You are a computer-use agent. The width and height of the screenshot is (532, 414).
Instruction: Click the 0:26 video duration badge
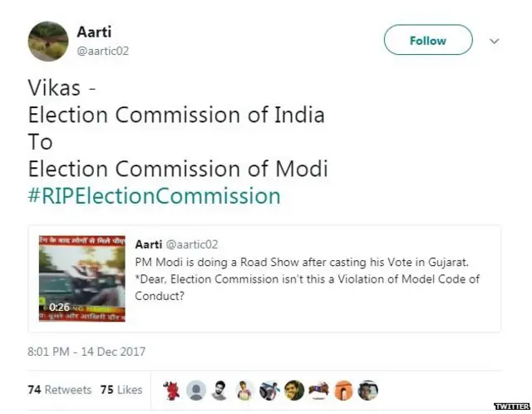(59, 307)
